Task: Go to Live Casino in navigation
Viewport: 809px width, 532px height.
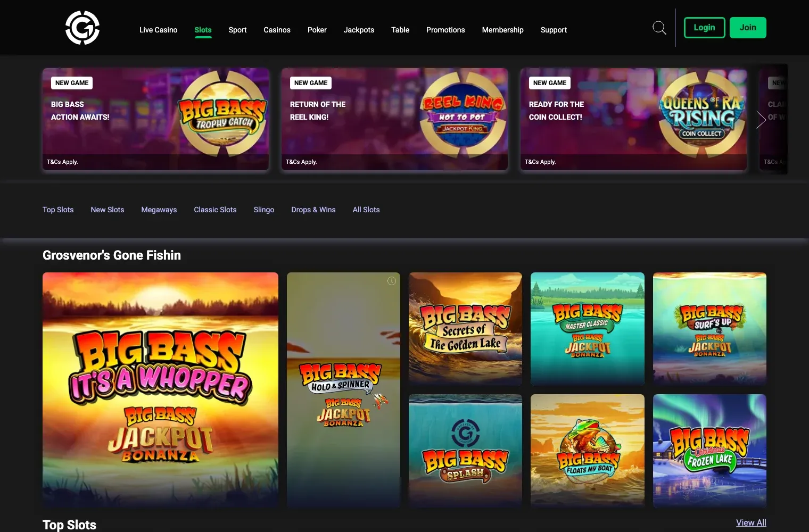Action: click(158, 30)
